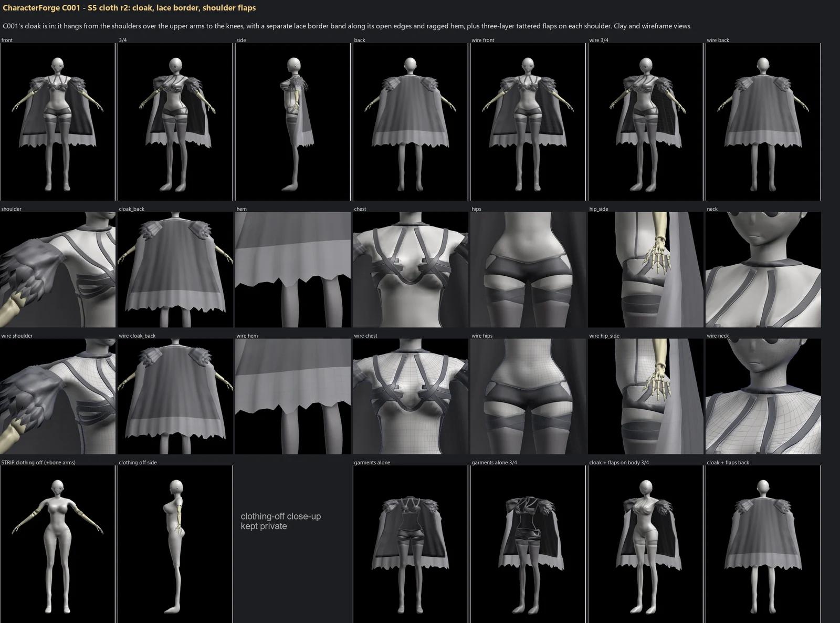Click the CharacterForge C001 page title
The height and width of the screenshot is (623, 840).
pyautogui.click(x=129, y=8)
